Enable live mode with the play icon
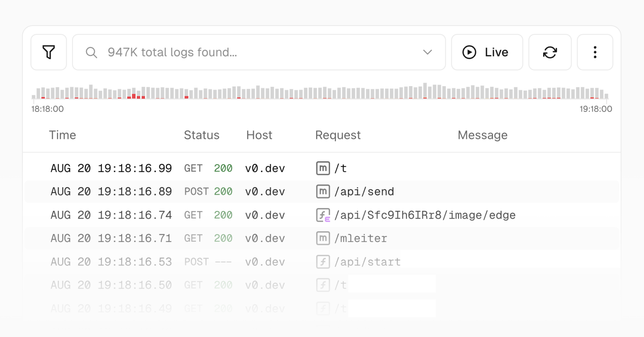This screenshot has height=337, width=644. tap(469, 52)
